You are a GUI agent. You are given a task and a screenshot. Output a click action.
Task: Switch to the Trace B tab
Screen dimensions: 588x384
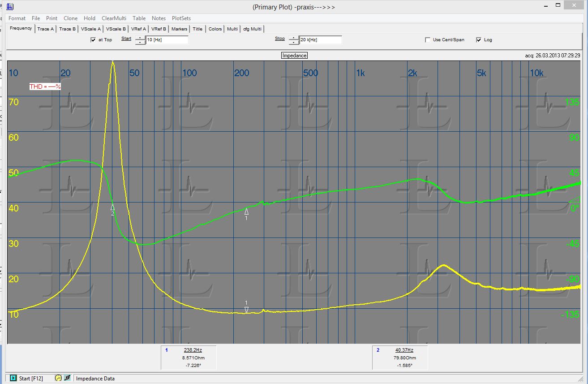pos(67,29)
